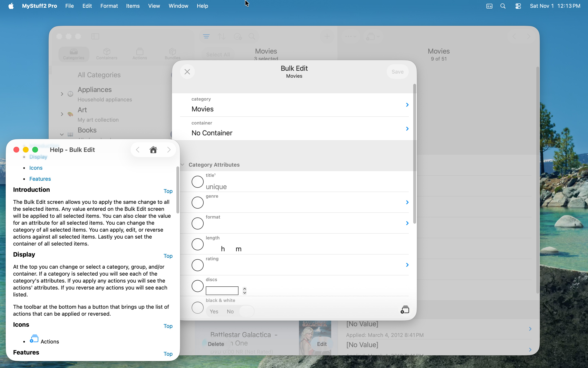Expand the Art category
This screenshot has height=368, width=588.
(x=62, y=114)
